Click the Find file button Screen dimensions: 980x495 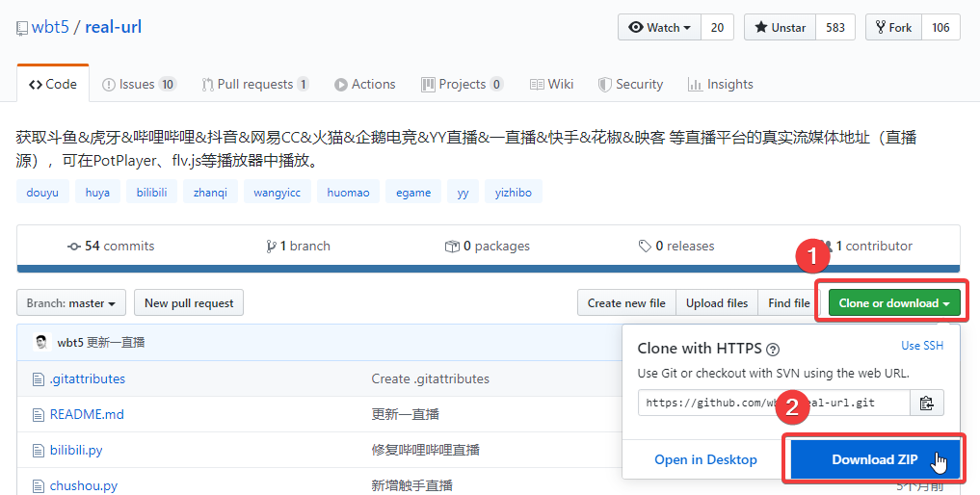[x=789, y=302]
